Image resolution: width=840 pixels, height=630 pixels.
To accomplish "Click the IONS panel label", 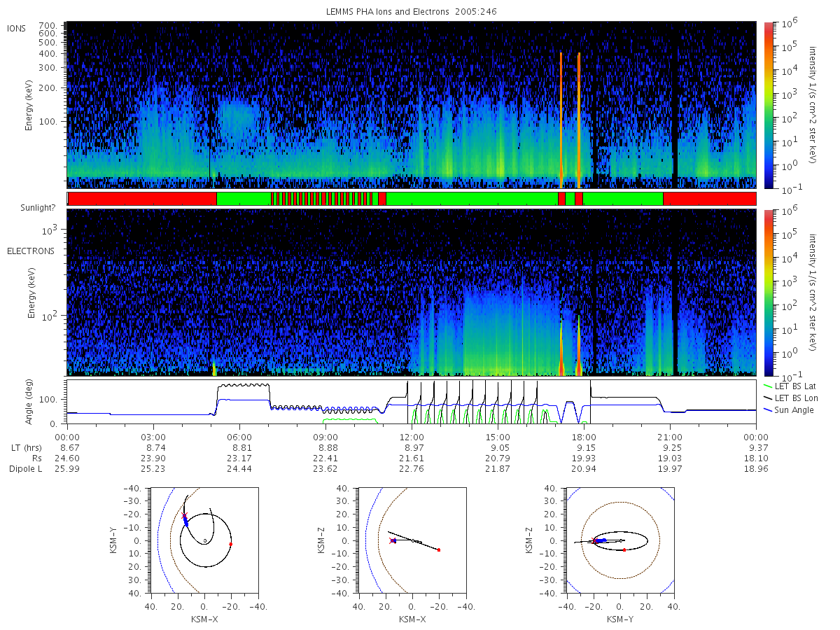I will pos(18,28).
